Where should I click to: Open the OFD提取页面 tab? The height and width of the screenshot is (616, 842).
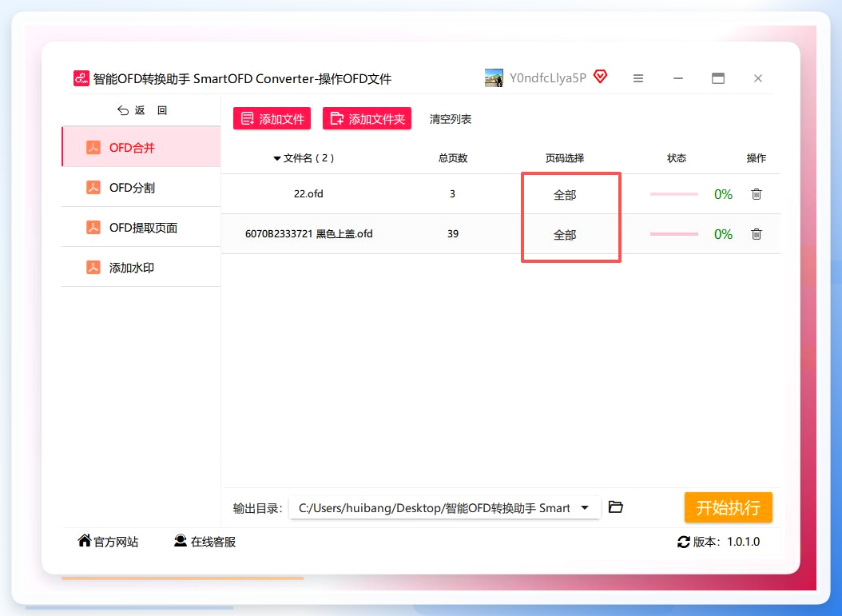click(x=141, y=227)
